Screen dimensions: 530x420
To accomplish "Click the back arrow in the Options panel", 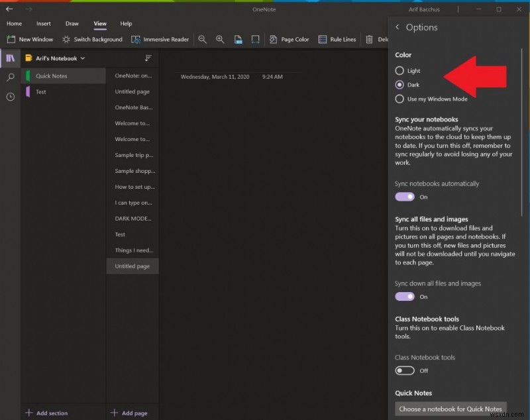I will coord(397,27).
